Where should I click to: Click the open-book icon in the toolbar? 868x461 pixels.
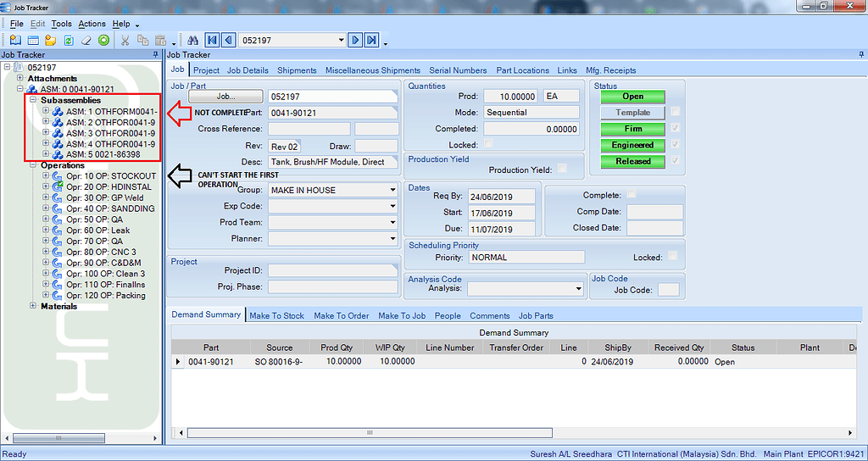click(x=15, y=41)
